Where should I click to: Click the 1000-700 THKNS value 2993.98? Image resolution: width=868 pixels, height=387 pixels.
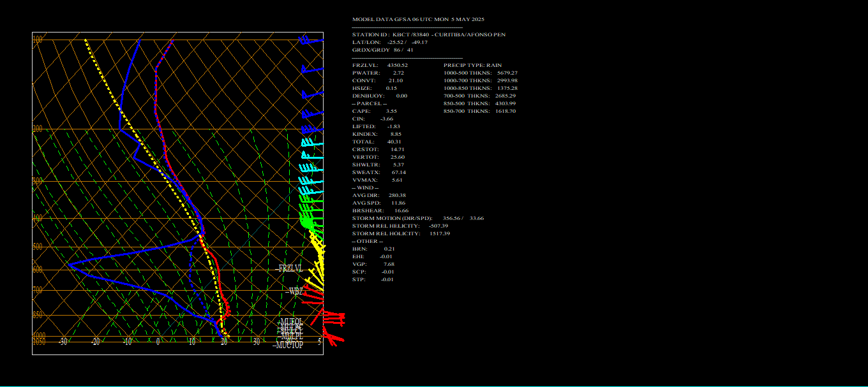(507, 80)
